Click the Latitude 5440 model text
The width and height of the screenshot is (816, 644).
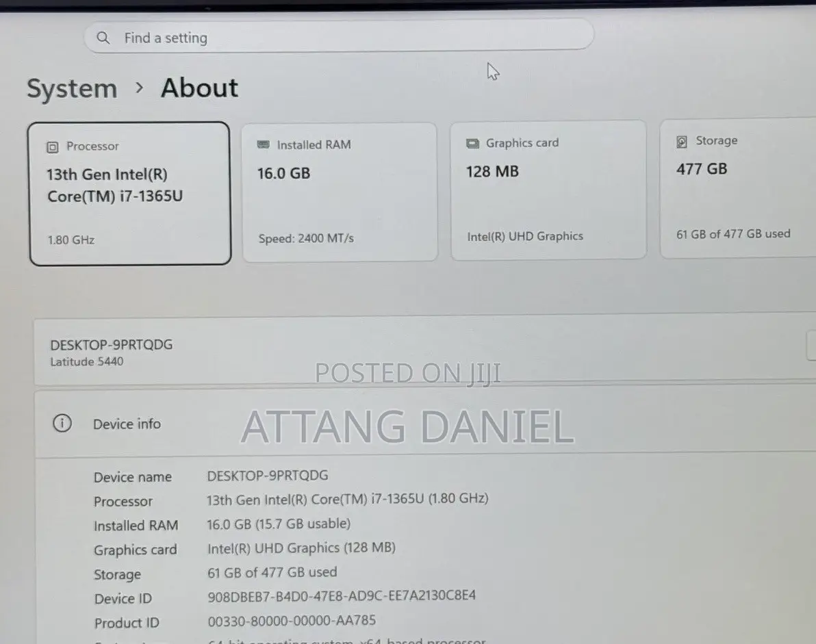87,361
